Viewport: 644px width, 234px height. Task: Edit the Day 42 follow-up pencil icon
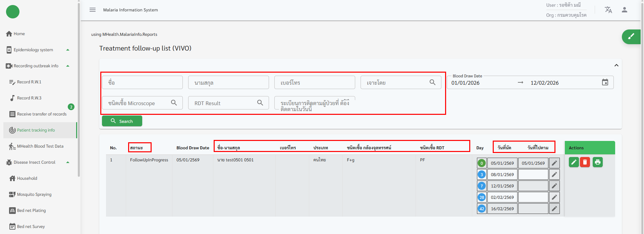tap(554, 209)
